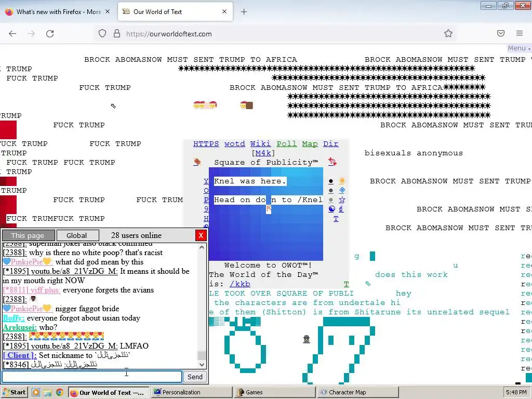Open the Poll link
This screenshot has width=532, height=399.
click(x=286, y=143)
